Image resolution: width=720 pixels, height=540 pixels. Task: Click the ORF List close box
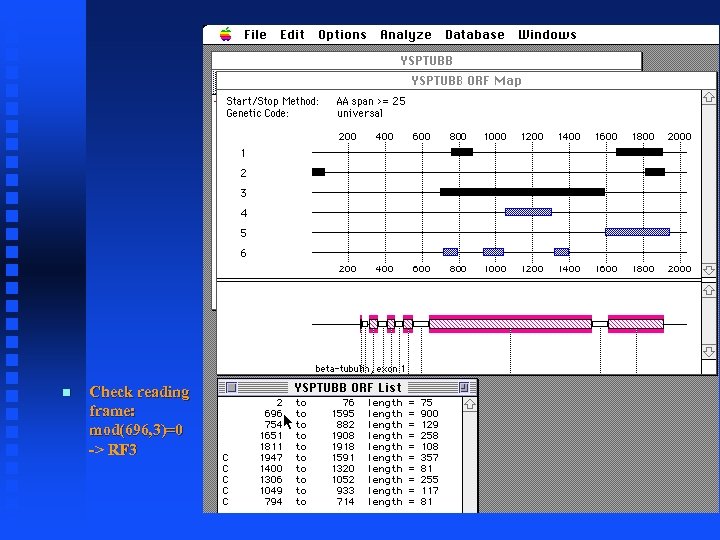pos(231,388)
